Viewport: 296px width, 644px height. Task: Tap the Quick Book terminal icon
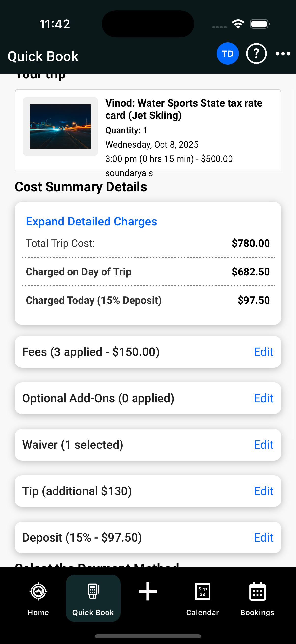pyautogui.click(x=93, y=591)
